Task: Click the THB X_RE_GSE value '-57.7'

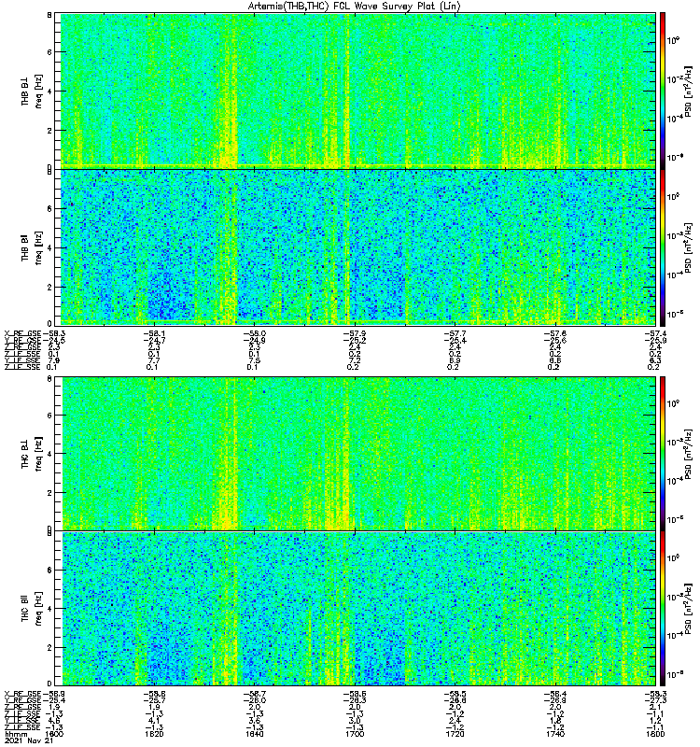Action: coord(455,334)
